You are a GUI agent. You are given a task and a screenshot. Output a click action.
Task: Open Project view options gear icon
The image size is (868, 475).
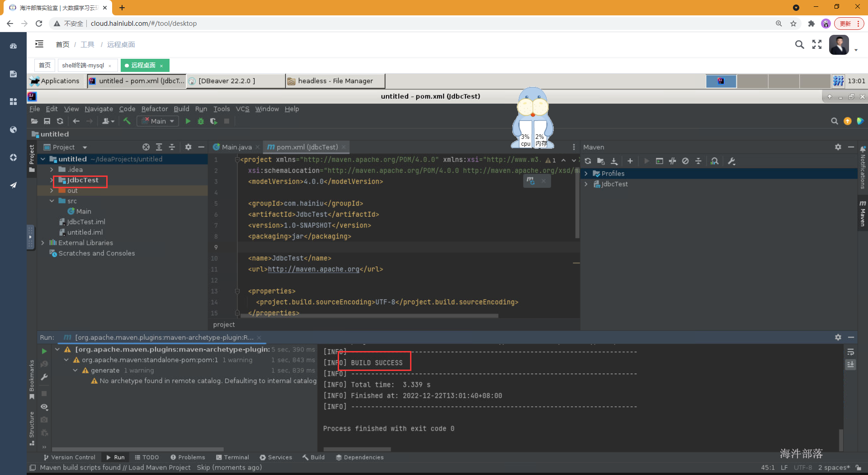click(188, 147)
